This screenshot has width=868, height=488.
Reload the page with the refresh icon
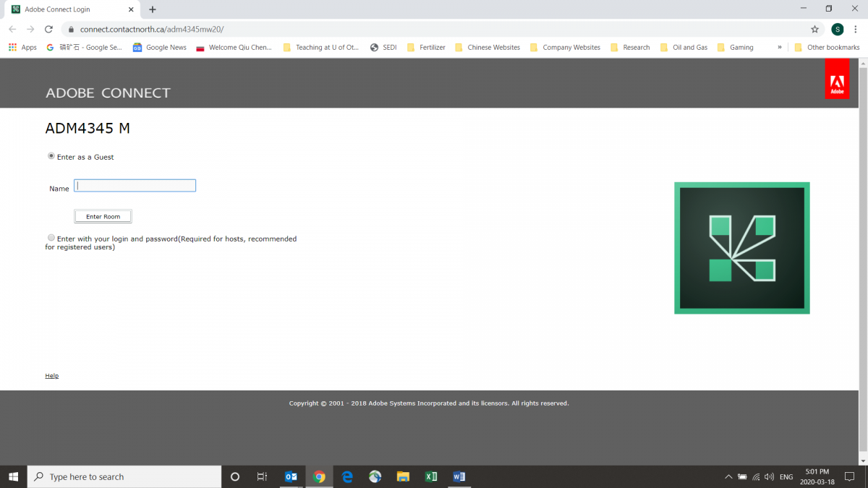pos(48,29)
